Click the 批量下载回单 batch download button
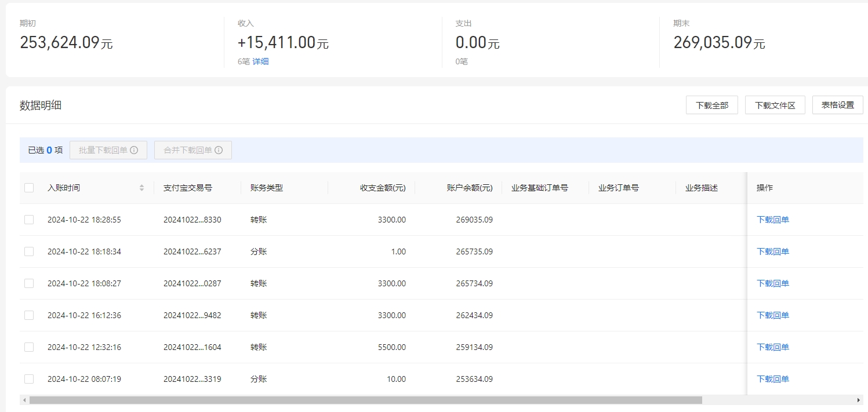Viewport: 868px width, 412px height. (104, 150)
